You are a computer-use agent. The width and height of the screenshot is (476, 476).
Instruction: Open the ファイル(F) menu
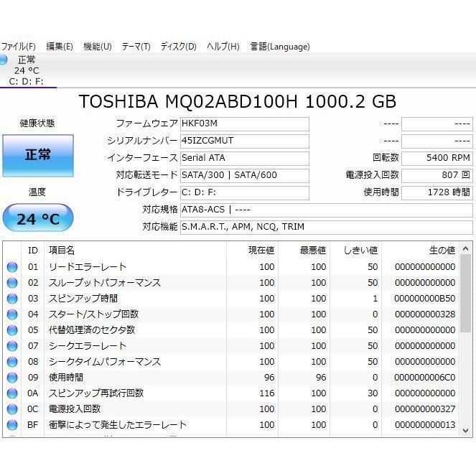click(18, 47)
